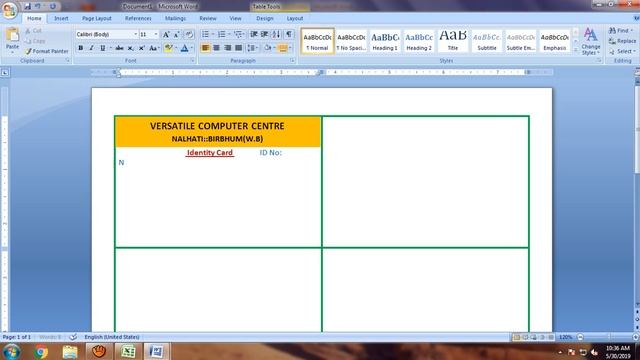Click the Borders button
640x360 pixels.
point(282,48)
